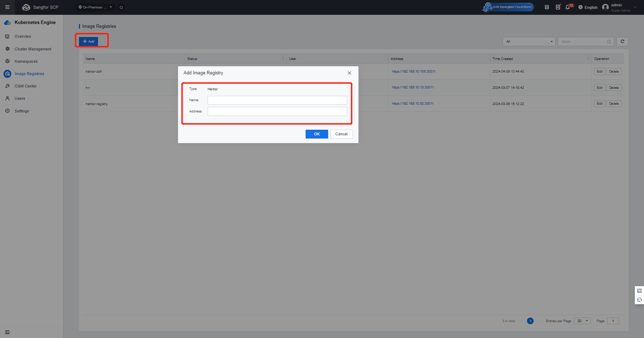Image resolution: width=644 pixels, height=338 pixels.
Task: Open the All filter dropdown
Action: [529, 42]
